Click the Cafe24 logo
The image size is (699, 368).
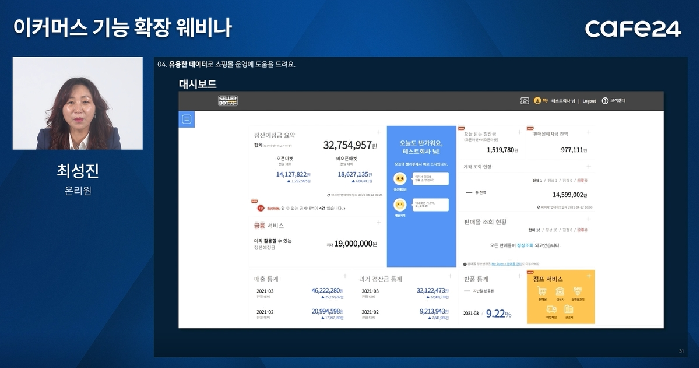coord(633,29)
